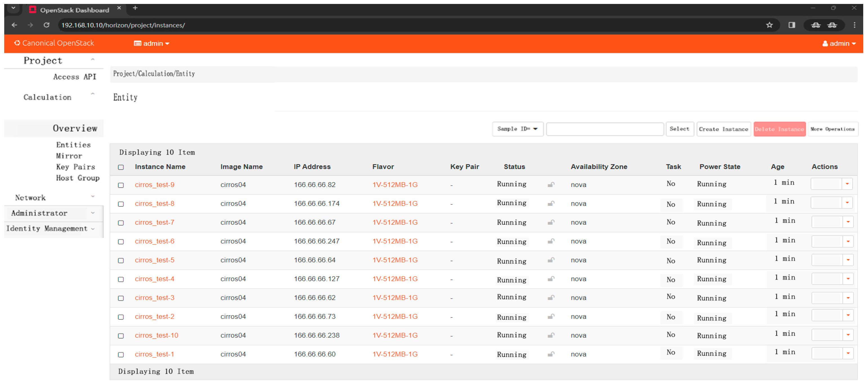Open the cirros_test-3 instance link
Viewport: 868px width, 385px height.
155,298
